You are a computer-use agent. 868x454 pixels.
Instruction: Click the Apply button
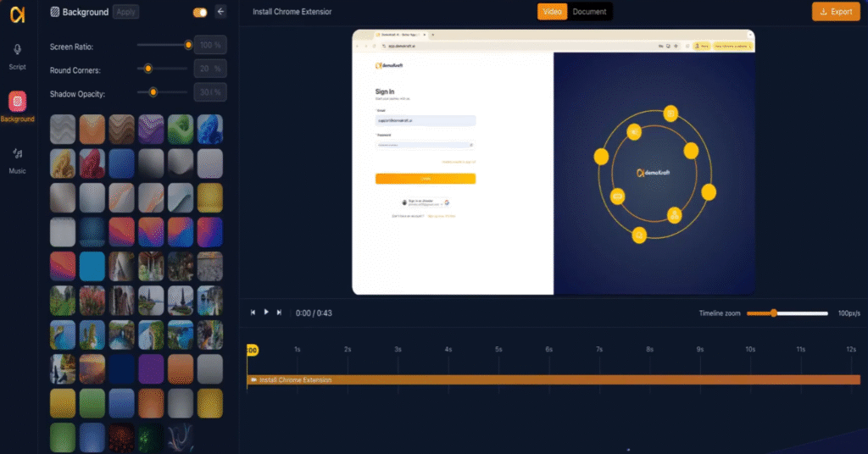[125, 12]
